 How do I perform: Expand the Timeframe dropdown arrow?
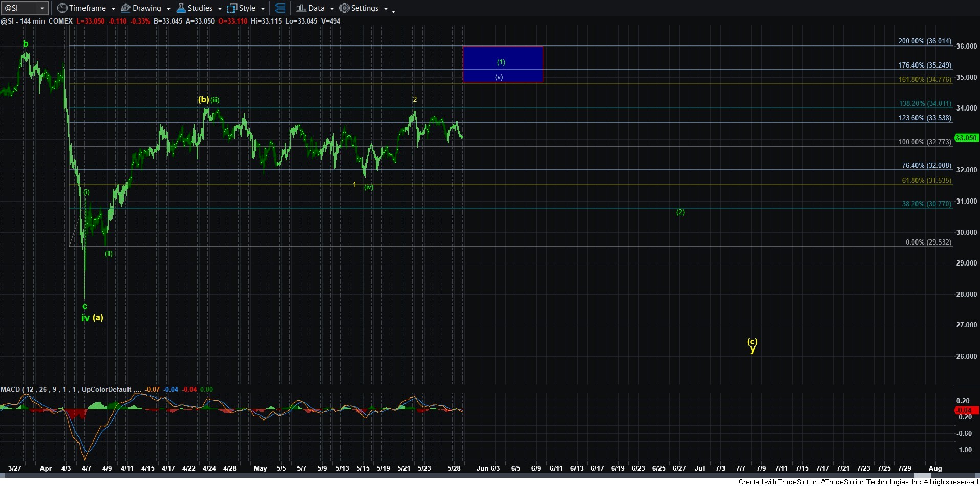tap(113, 9)
